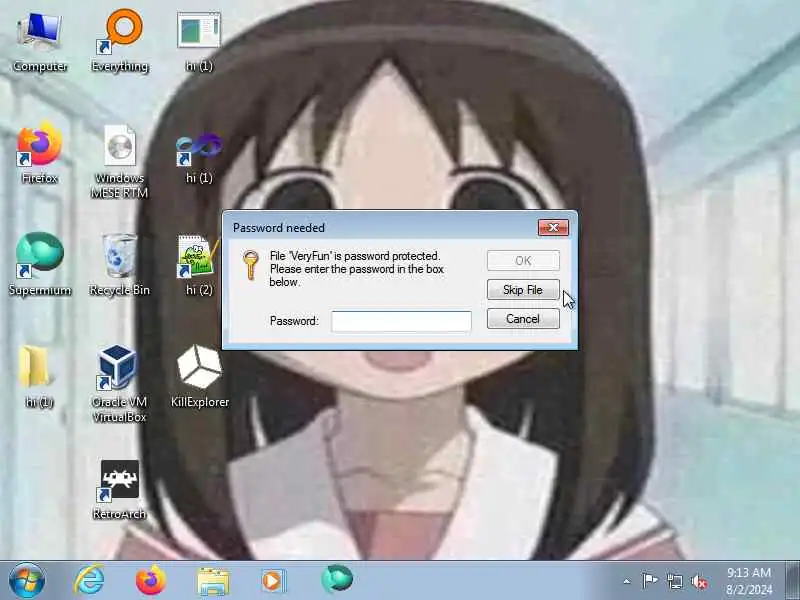The image size is (800, 600).
Task: Select the Supermium desktop shortcut
Action: tap(40, 264)
